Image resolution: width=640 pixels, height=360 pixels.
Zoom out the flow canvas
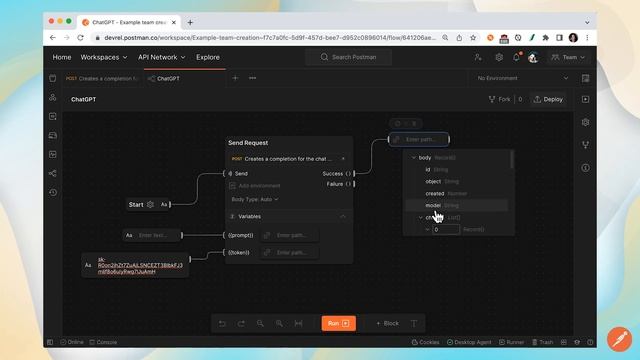tap(260, 323)
